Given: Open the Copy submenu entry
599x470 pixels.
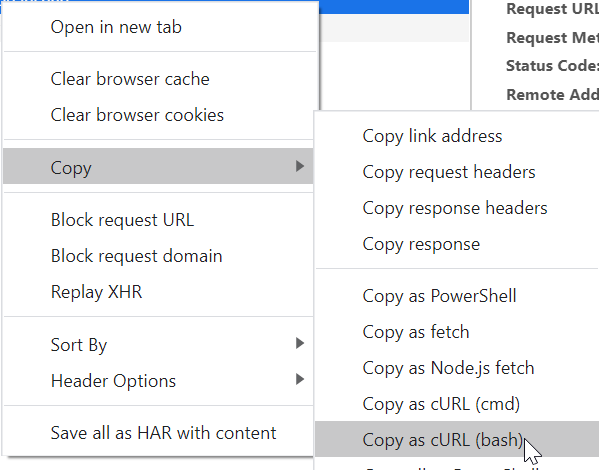Looking at the screenshot, I should pos(158,166).
